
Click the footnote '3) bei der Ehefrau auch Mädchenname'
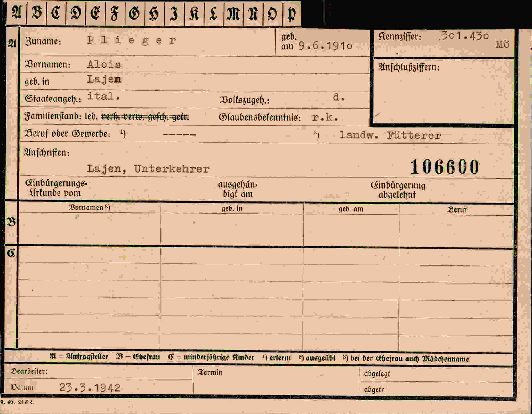(406, 359)
